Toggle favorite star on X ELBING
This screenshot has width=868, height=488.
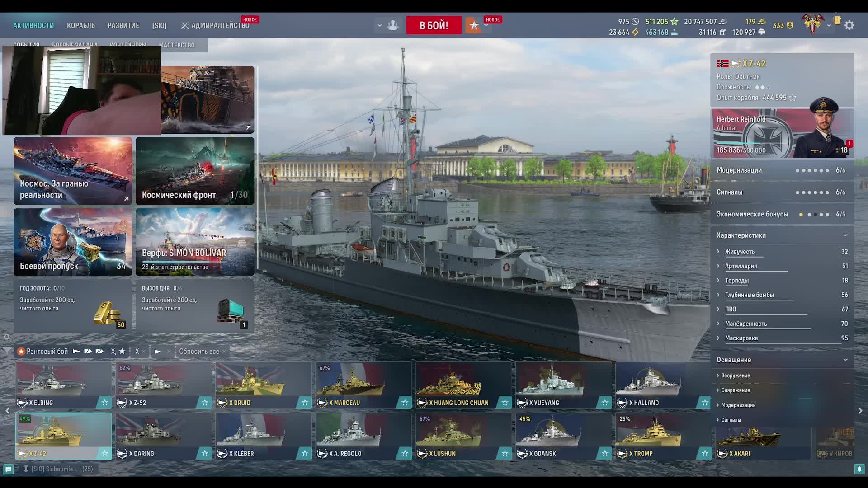[104, 402]
